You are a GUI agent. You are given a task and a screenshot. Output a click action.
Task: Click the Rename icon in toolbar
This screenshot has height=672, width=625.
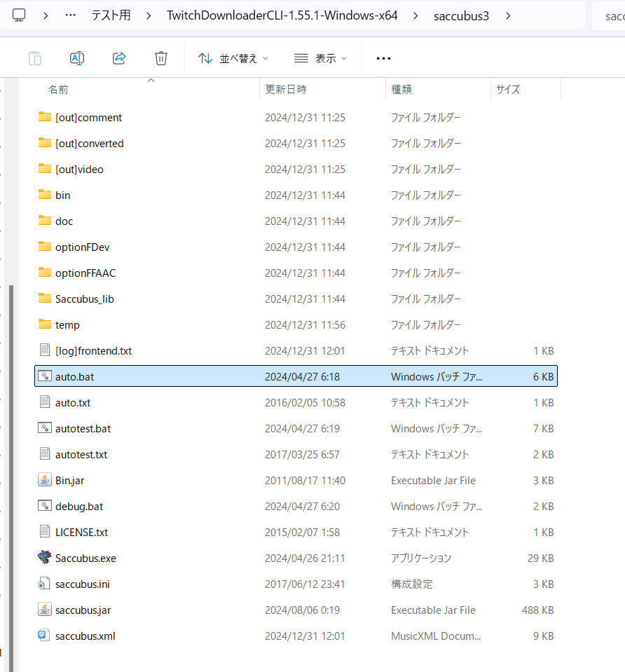(x=77, y=58)
